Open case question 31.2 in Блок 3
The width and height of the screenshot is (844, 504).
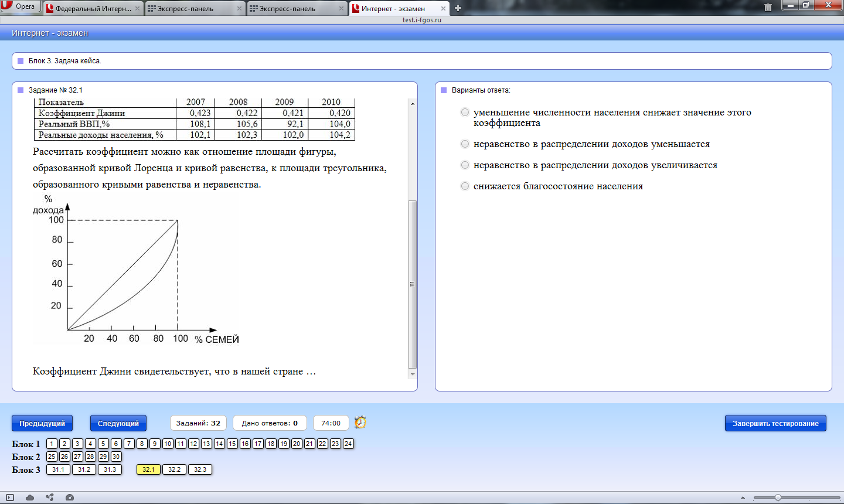84,469
